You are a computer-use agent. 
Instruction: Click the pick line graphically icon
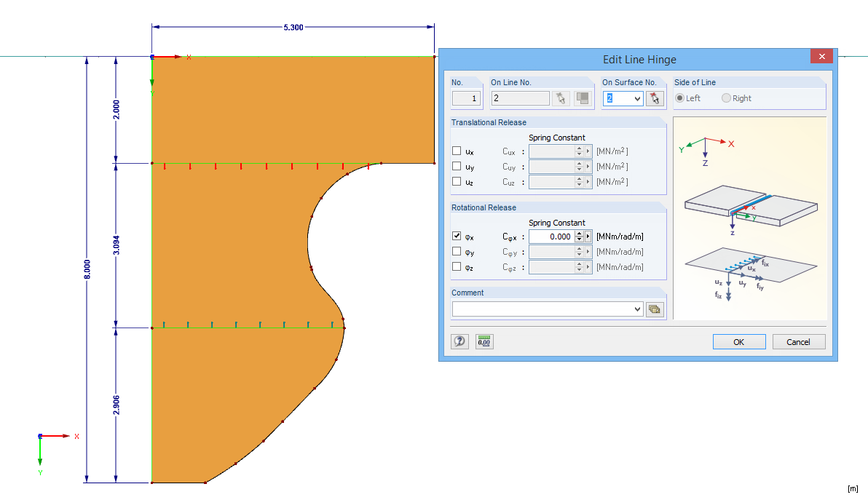[x=561, y=98]
